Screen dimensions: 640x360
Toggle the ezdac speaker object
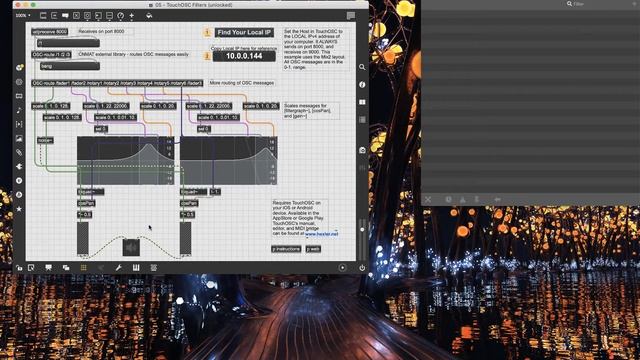[x=131, y=247]
